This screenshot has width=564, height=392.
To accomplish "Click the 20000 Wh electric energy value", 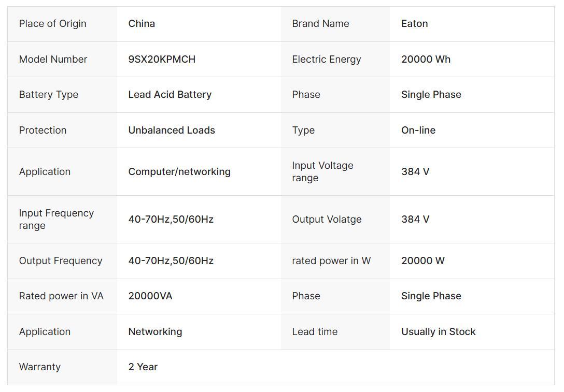I will (426, 59).
